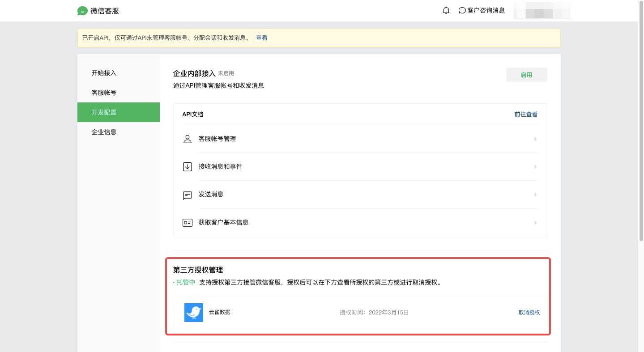Click the 查看 link in the API notice banner
Screen dimensions: 644x352
click(261, 38)
